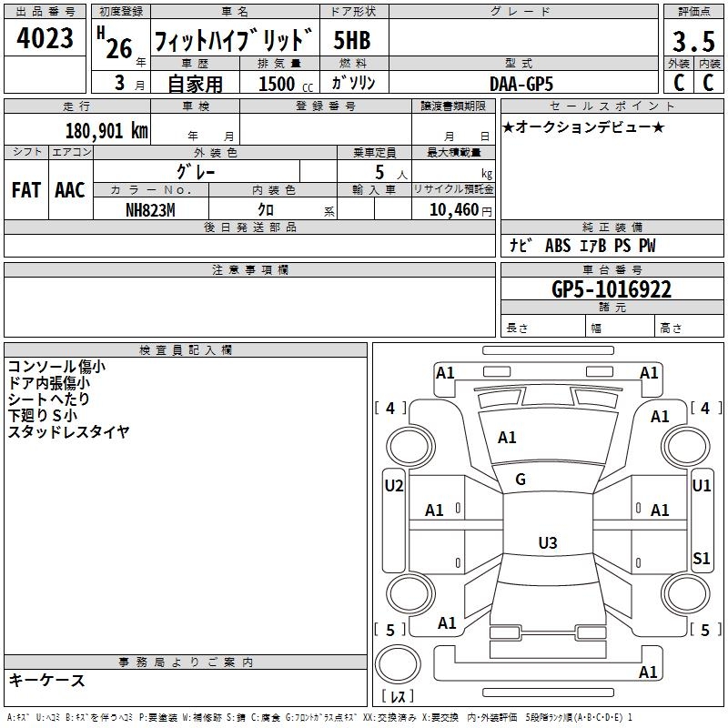The width and height of the screenshot is (728, 728).
Task: Select air conditioner value AAC
Action: point(70,190)
